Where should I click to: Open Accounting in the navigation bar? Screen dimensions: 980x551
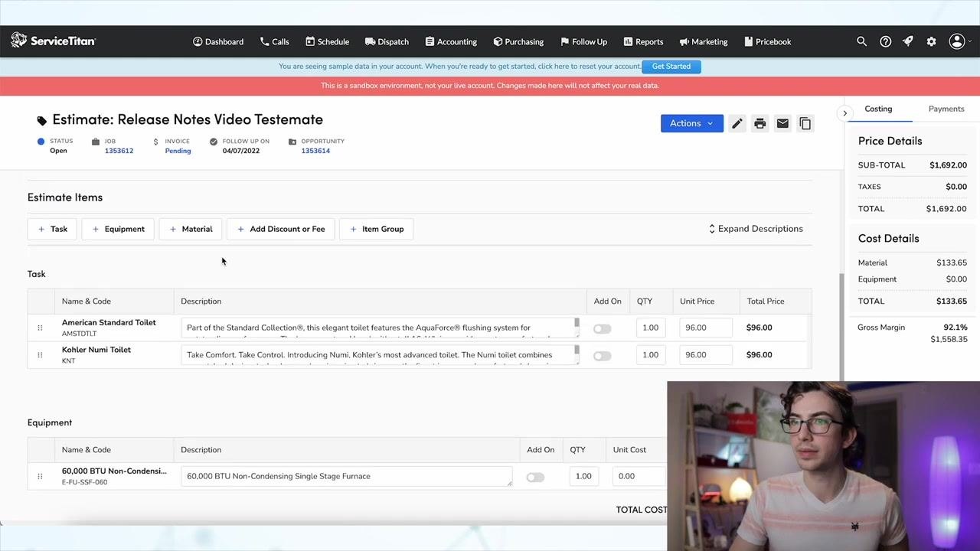(x=451, y=41)
